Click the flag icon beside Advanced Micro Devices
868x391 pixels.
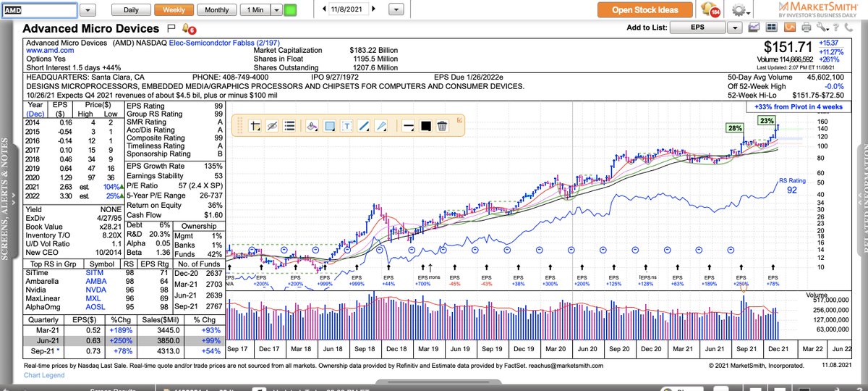[x=171, y=29]
